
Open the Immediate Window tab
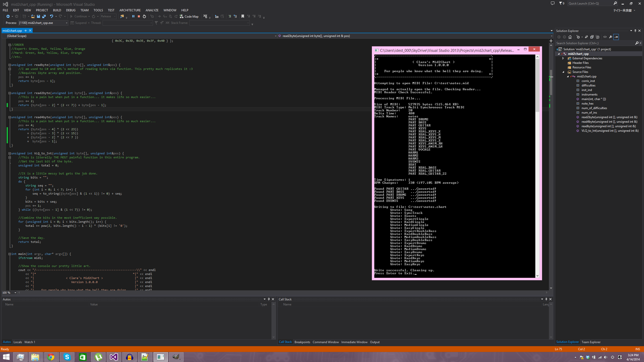point(354,342)
